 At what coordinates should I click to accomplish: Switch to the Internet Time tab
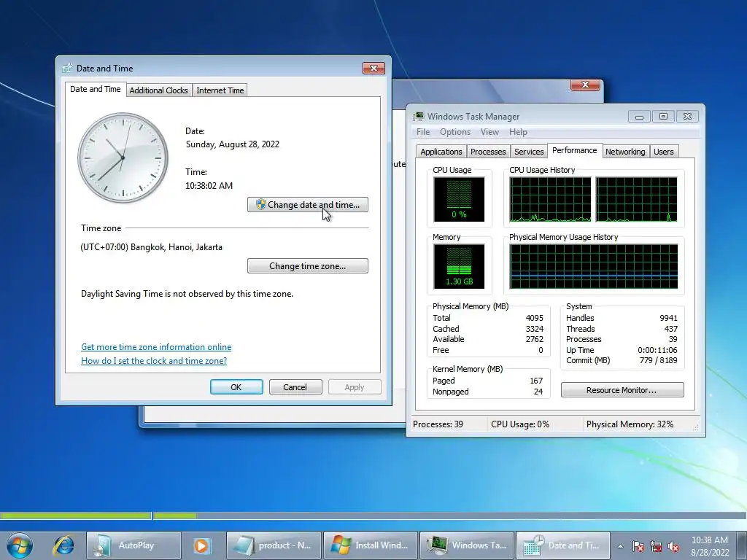point(220,90)
